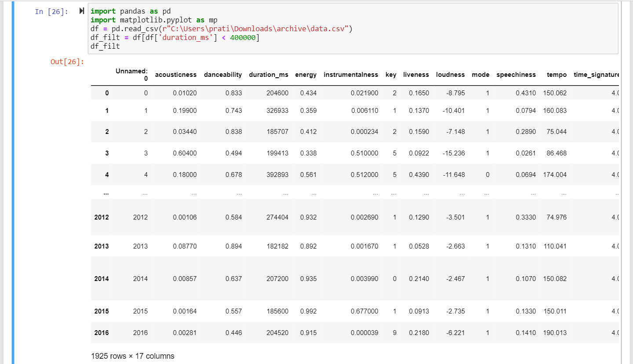The image size is (633, 364).
Task: Click the mode column header
Action: pos(480,75)
